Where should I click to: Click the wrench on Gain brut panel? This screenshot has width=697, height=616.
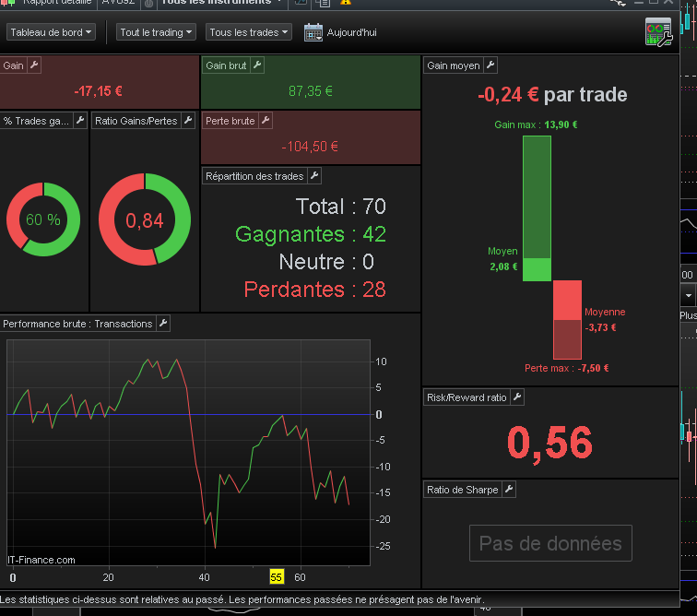pos(257,65)
